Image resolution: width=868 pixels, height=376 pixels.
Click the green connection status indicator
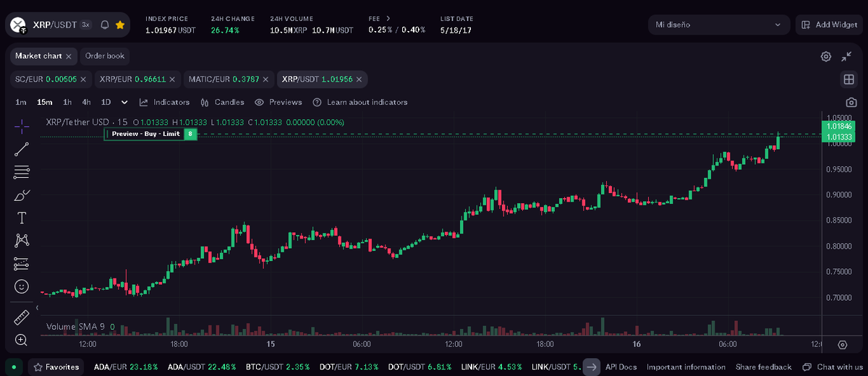(x=14, y=367)
